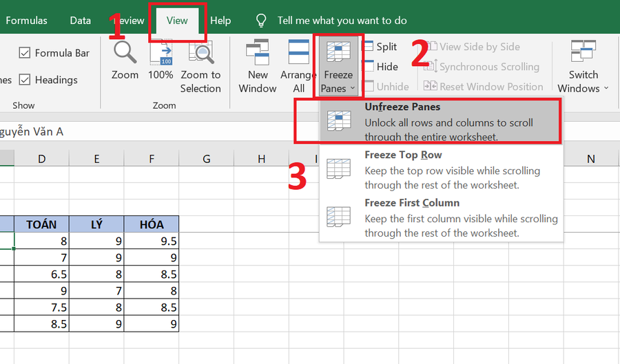Select column E header
Image resolution: width=620 pixels, height=364 pixels.
coord(96,159)
